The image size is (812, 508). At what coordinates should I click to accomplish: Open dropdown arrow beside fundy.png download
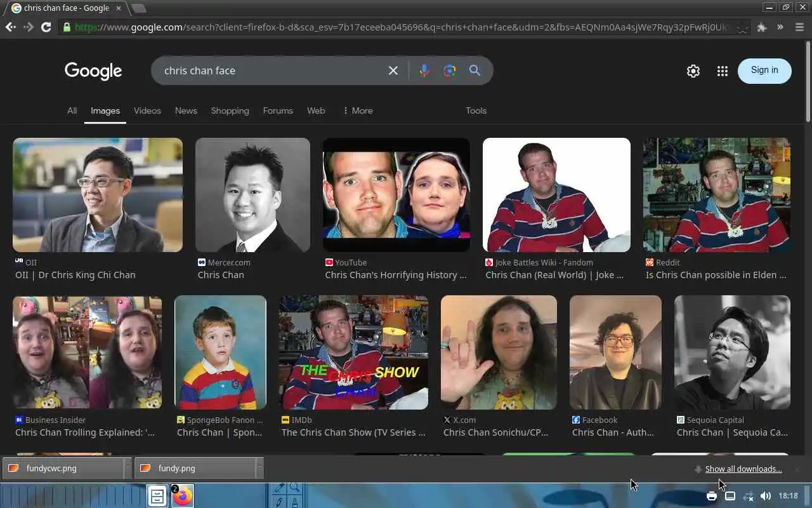pos(259,468)
